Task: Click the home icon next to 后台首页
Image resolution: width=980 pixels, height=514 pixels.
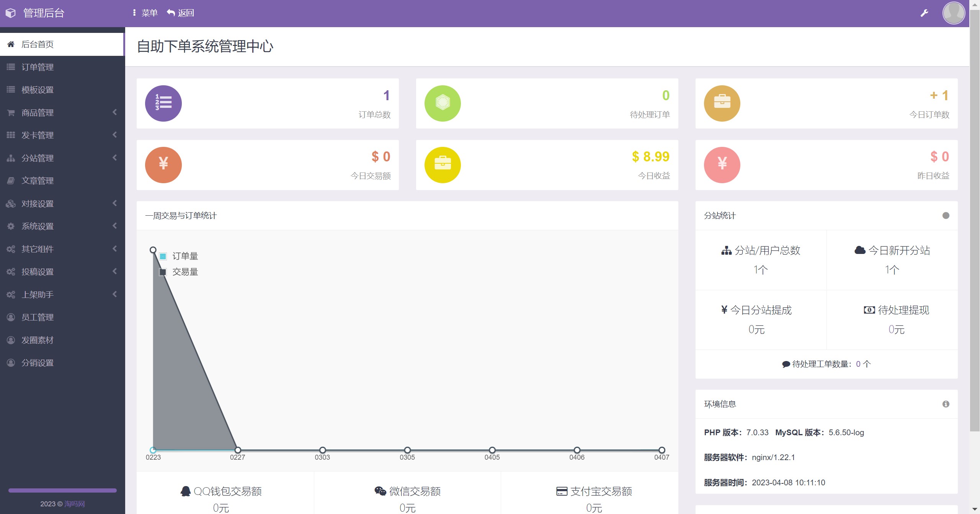Action: (x=10, y=44)
